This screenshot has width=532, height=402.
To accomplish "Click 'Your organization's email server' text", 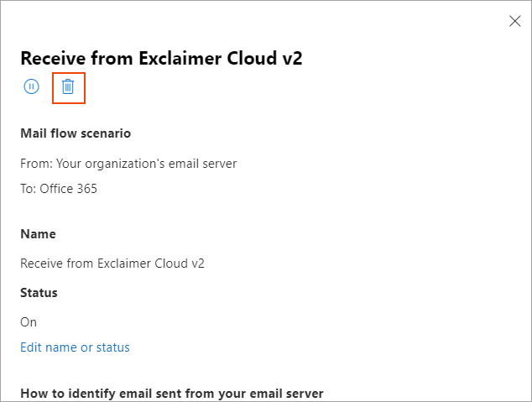I will 146,164.
